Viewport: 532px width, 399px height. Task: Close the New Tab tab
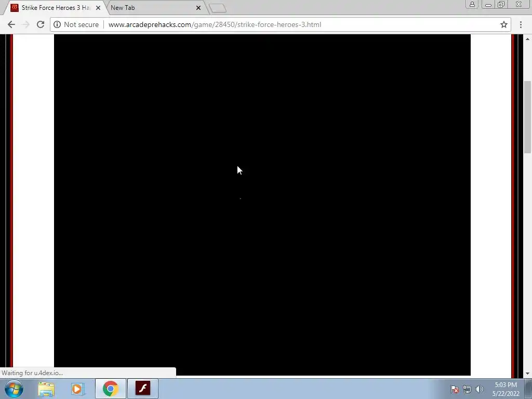[198, 7]
